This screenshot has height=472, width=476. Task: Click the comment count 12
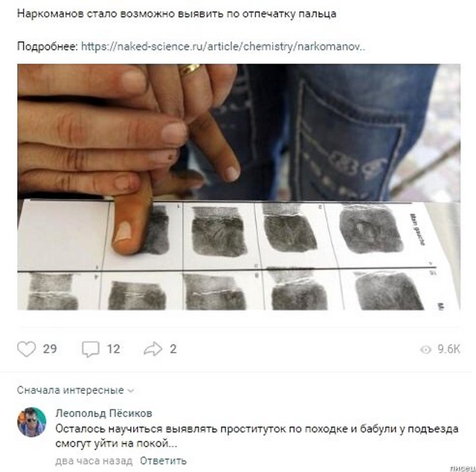pyautogui.click(x=114, y=349)
